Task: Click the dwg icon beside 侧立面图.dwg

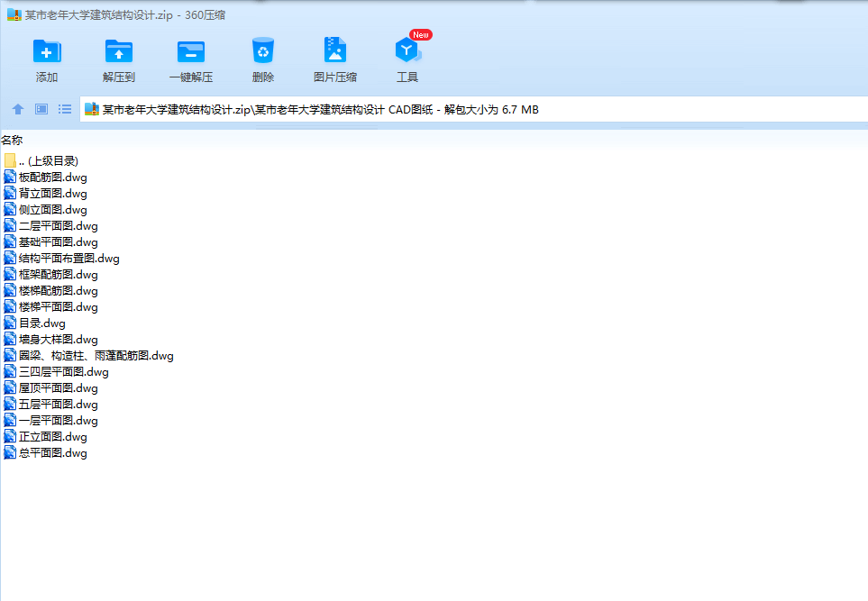Action: (10, 210)
